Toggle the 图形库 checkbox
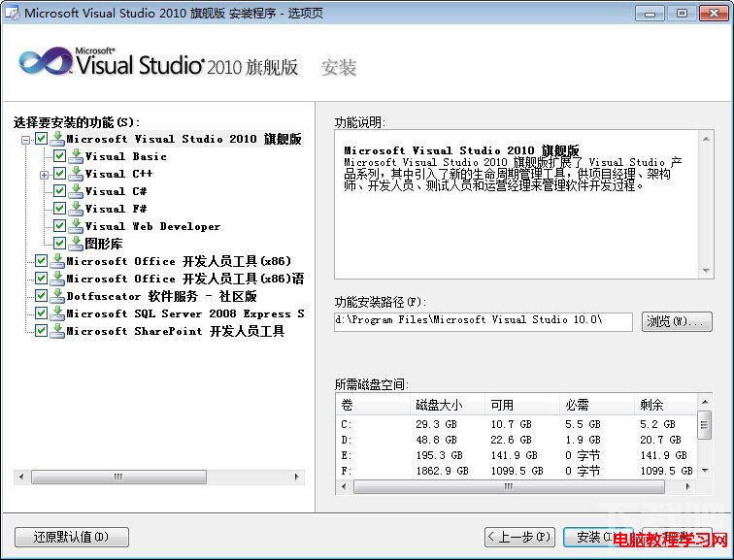 (59, 244)
